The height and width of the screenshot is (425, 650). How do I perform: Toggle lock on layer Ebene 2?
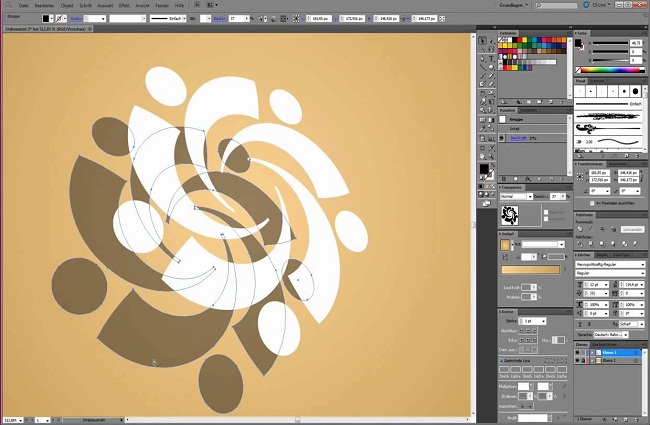coord(583,361)
